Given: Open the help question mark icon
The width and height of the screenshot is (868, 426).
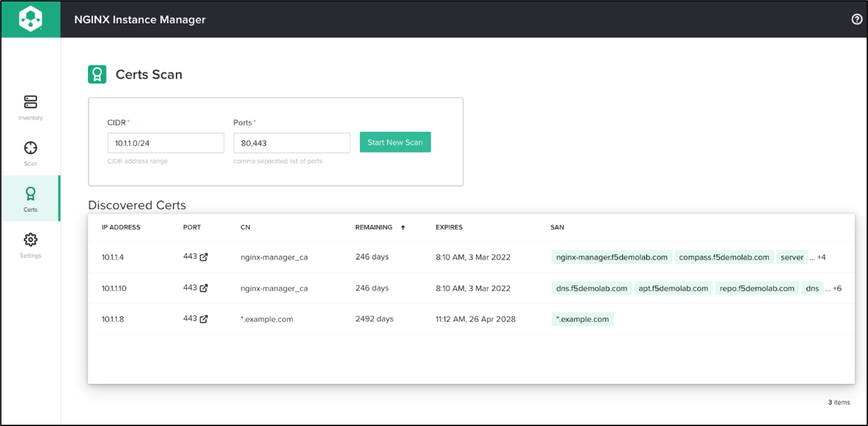Looking at the screenshot, I should (857, 19).
